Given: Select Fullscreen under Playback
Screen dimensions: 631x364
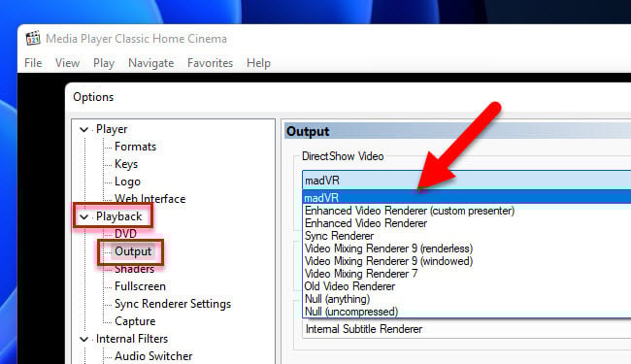Looking at the screenshot, I should coord(140,286).
